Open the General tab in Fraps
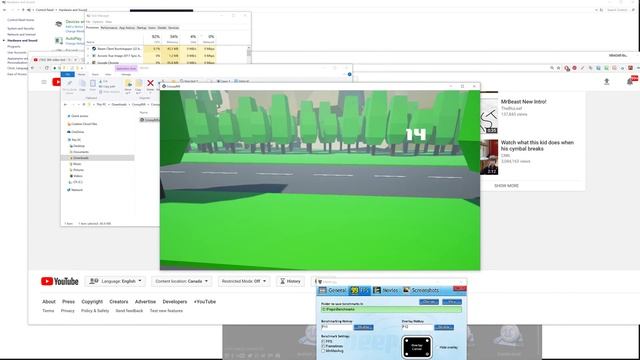Image resolution: width=640 pixels, height=360 pixels. [x=333, y=290]
